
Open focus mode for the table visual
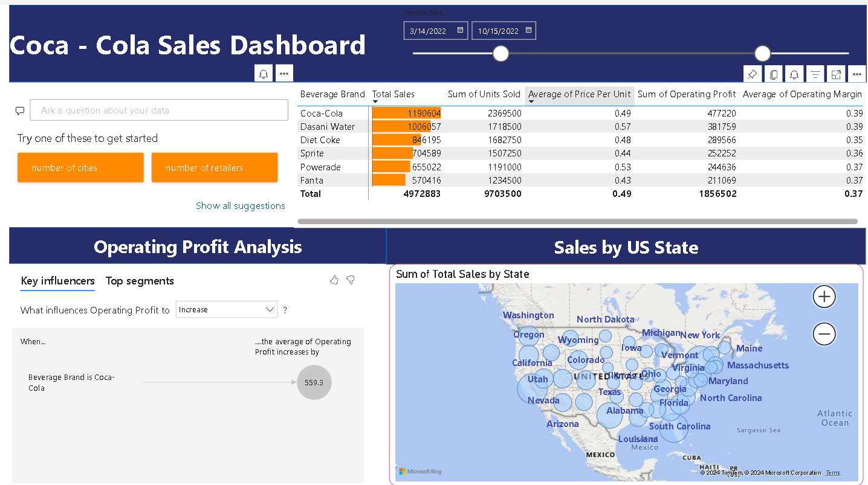[x=837, y=74]
